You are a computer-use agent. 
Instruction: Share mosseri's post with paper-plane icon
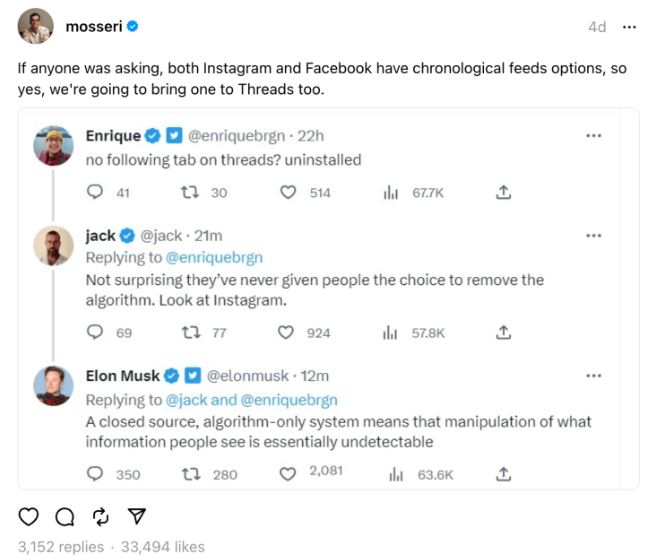(137, 516)
